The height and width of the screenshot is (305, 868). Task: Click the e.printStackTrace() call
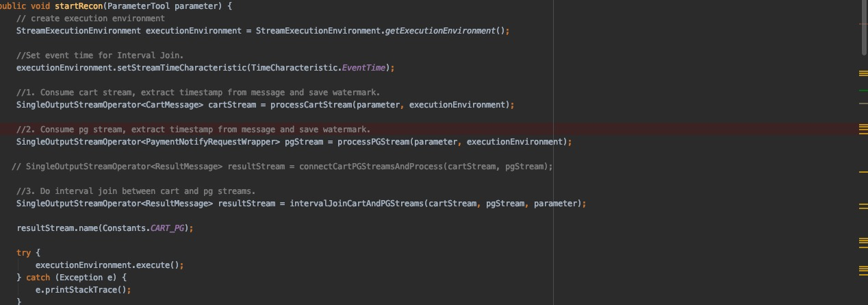[x=83, y=290]
